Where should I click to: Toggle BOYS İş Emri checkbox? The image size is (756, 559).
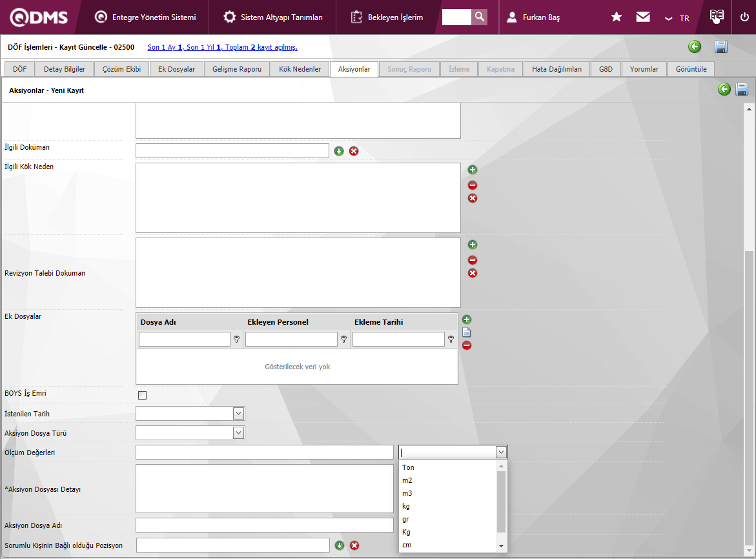pos(142,395)
